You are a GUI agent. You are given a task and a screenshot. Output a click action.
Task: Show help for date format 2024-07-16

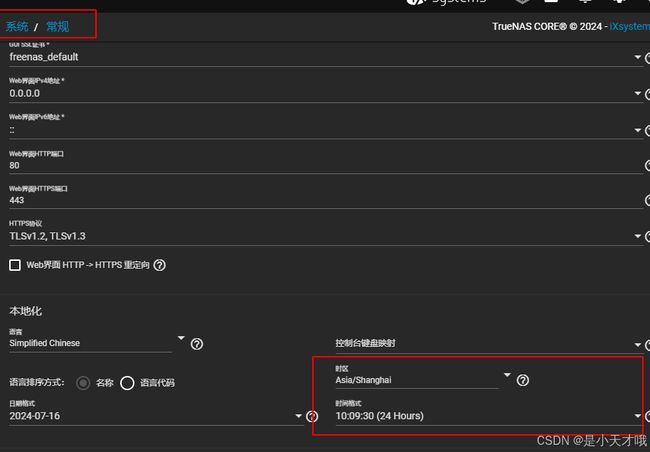[312, 416]
